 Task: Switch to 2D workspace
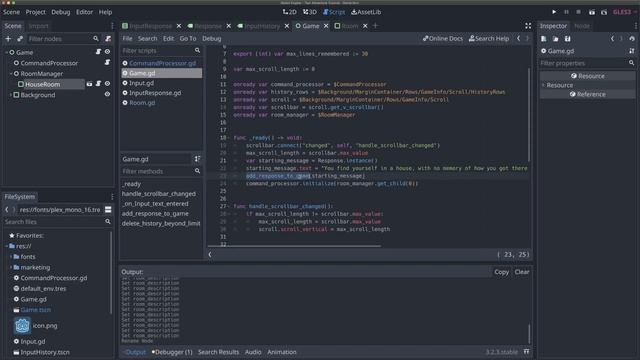pyautogui.click(x=289, y=12)
